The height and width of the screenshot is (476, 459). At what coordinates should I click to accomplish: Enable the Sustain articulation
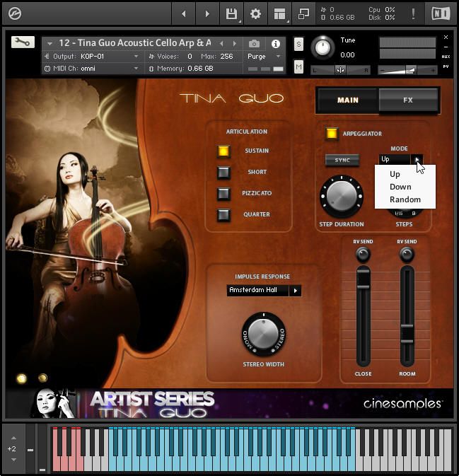click(223, 151)
